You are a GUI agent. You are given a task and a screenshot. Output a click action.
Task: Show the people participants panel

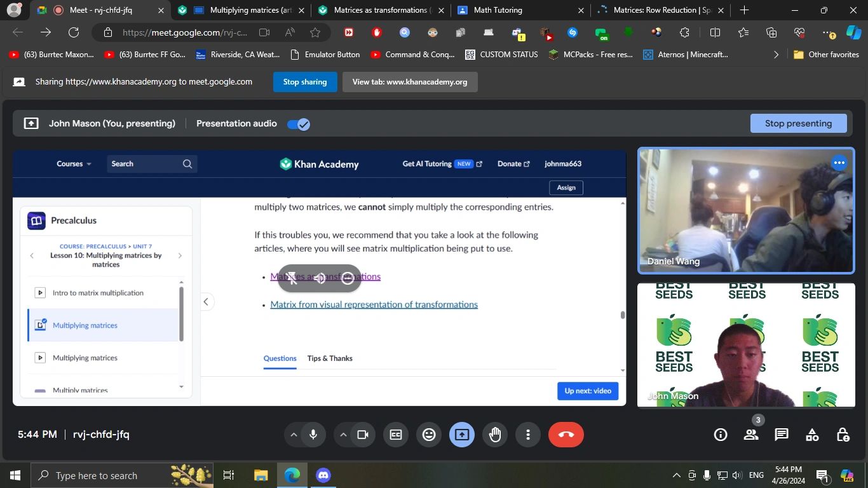tap(751, 435)
